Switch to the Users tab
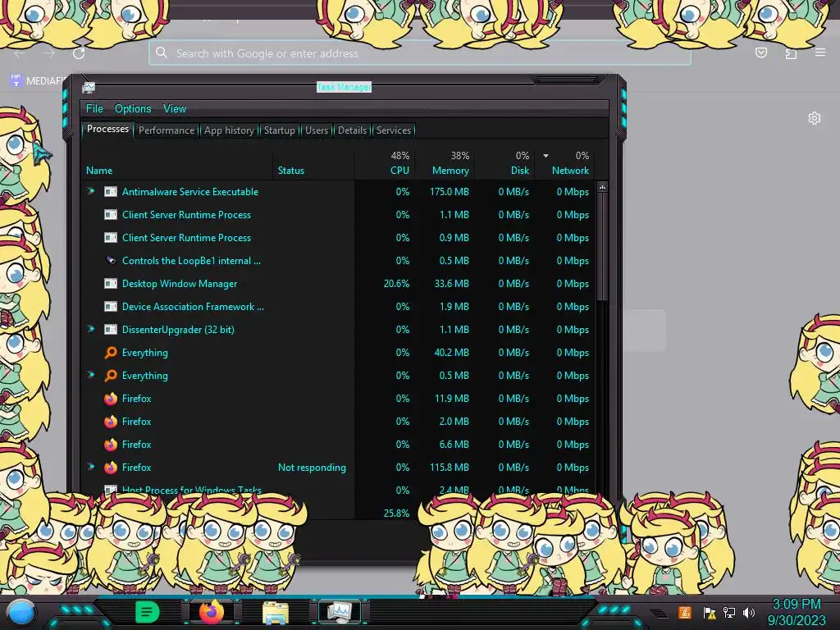The width and height of the screenshot is (840, 630). point(317,130)
